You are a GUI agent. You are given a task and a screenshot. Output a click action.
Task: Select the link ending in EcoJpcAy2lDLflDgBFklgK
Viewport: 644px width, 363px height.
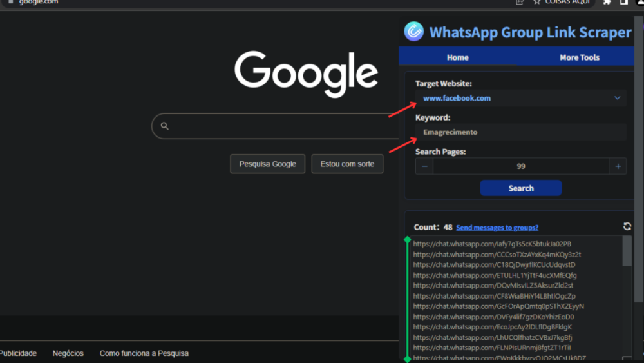point(493,328)
